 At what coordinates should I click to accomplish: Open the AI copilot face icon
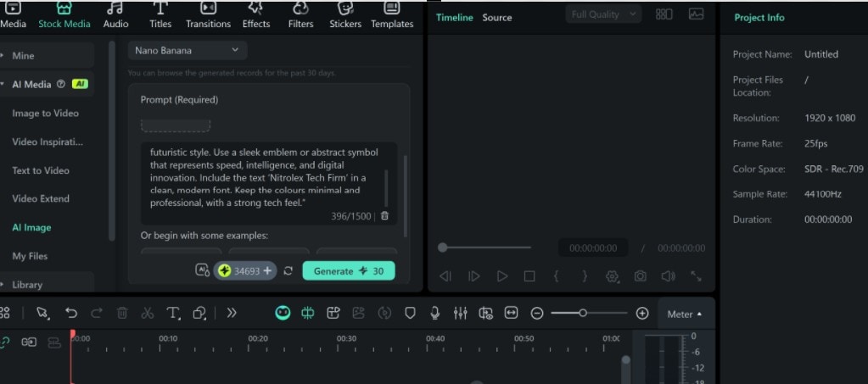pyautogui.click(x=283, y=313)
